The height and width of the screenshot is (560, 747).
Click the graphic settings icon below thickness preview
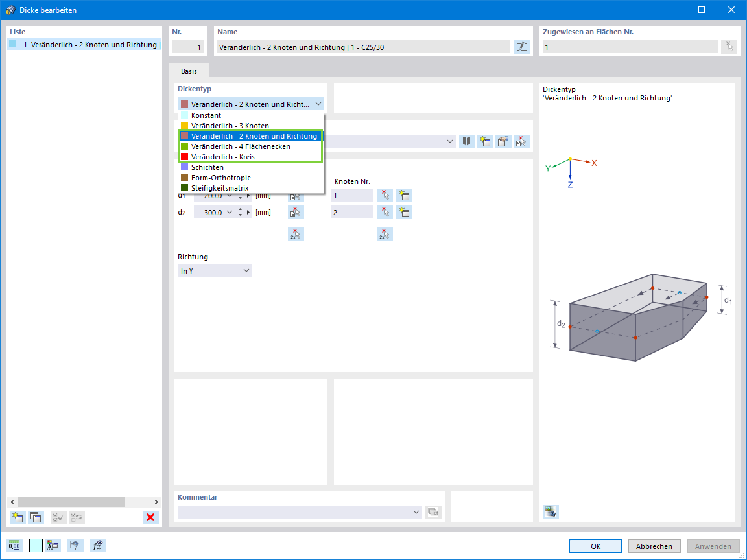551,512
